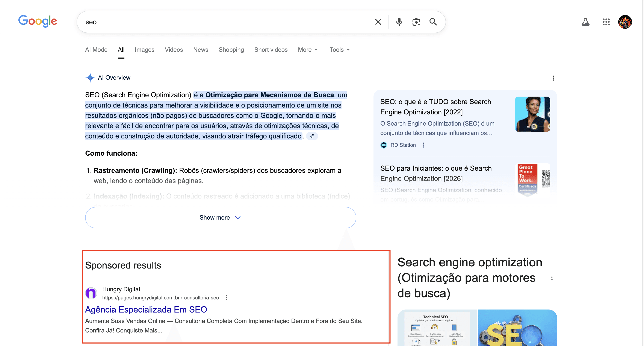Screen dimensions: 644x346
Task: Click the three-dot icon beside the SEO knowledge panel
Action: 552,278
